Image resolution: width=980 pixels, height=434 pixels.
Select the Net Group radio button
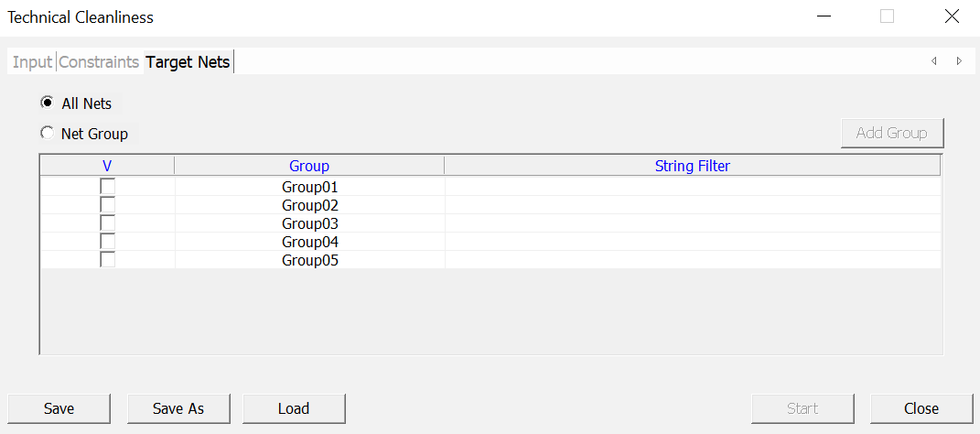(x=47, y=134)
